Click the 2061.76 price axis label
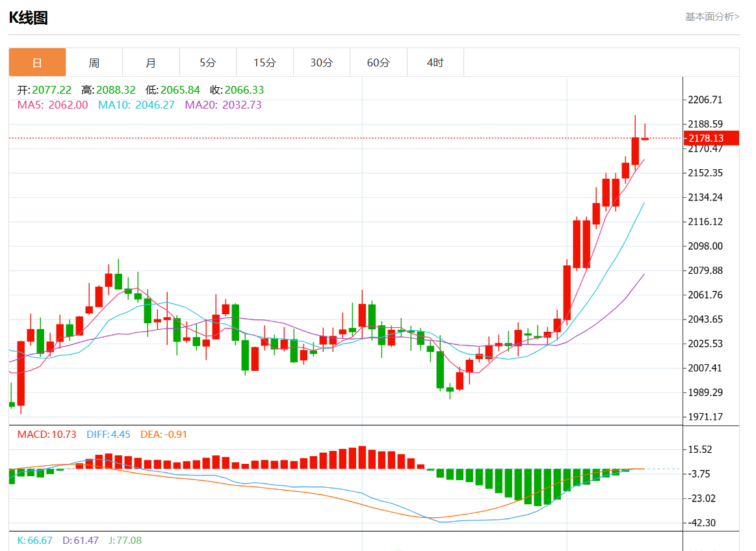Screen dimensions: 756x551 (705, 295)
